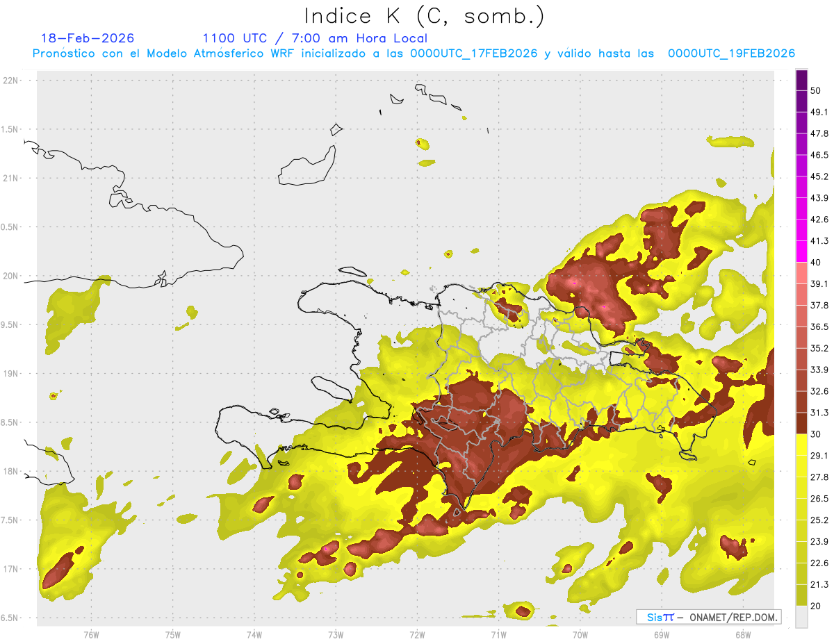The width and height of the screenshot is (834, 644).
Task: Click the "21N" latitude label
Action: click(x=11, y=178)
